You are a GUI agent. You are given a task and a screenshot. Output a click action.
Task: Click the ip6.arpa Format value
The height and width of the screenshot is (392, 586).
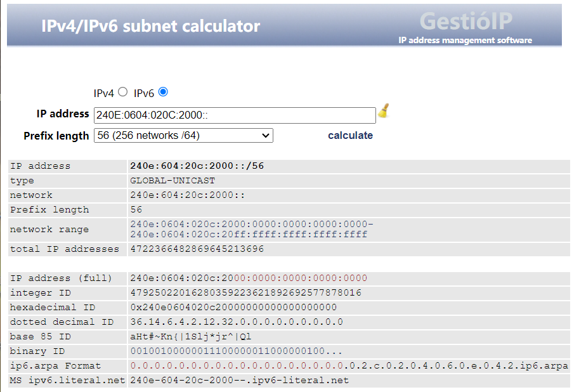[349, 366]
